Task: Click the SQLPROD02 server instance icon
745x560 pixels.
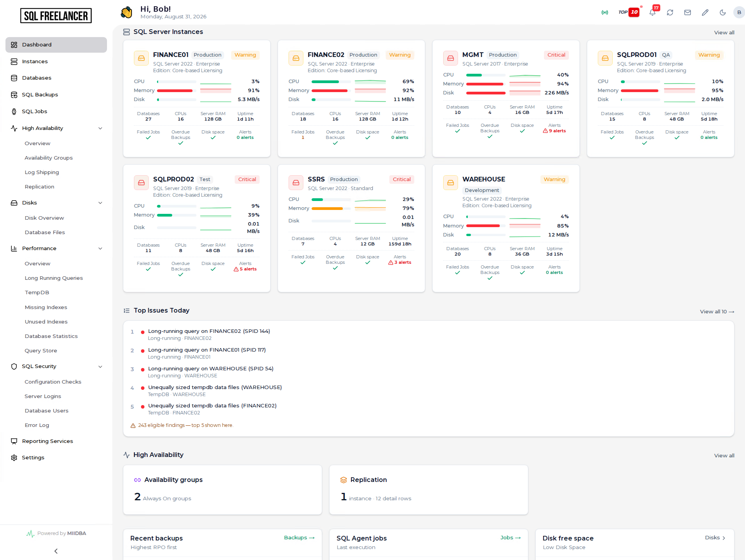Action: point(141,183)
